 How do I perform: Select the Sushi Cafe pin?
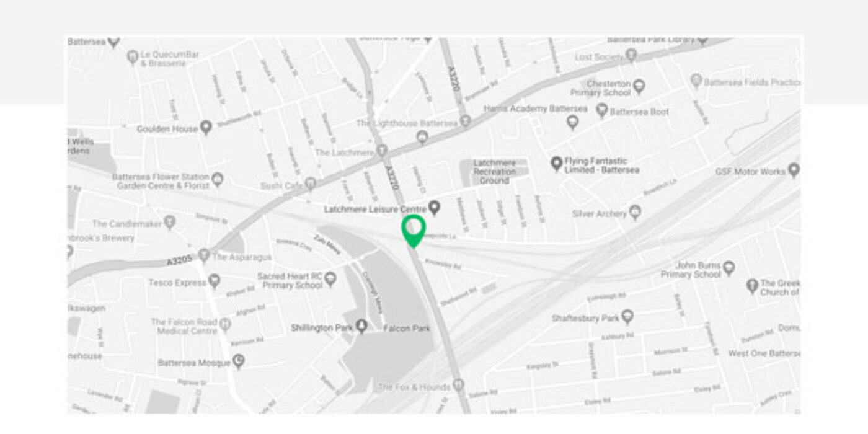(x=311, y=184)
